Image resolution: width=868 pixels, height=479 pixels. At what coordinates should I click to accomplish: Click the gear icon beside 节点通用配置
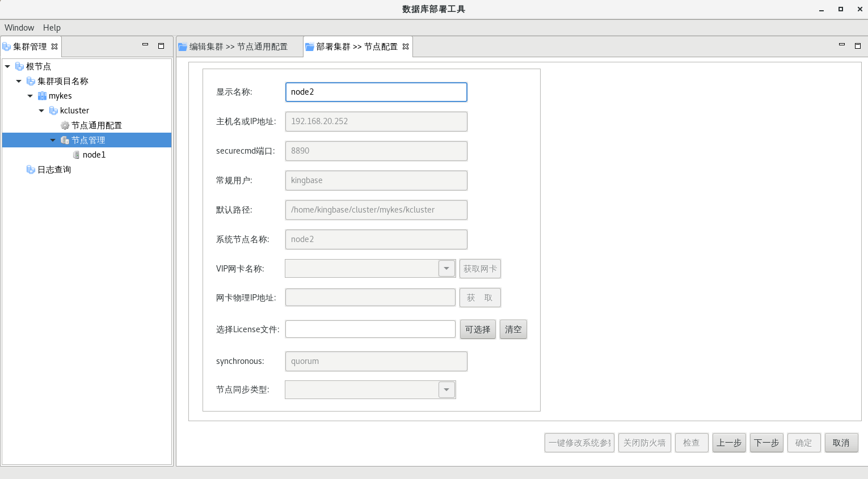click(x=65, y=125)
